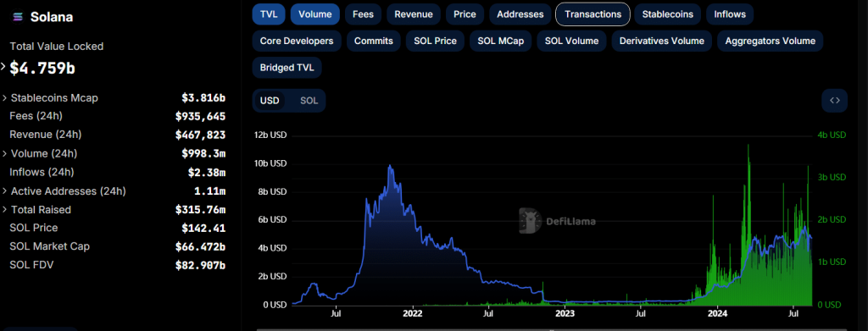Expand the Active Addresses (24h) row

5,191
